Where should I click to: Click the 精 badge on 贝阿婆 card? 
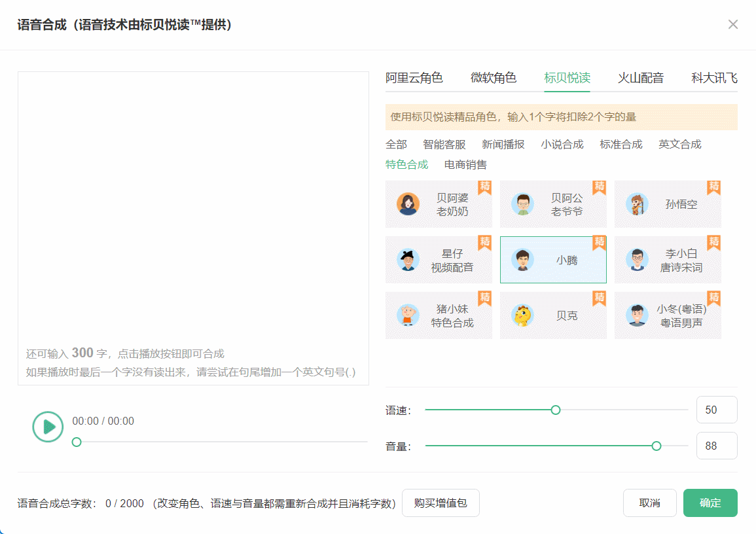point(484,187)
